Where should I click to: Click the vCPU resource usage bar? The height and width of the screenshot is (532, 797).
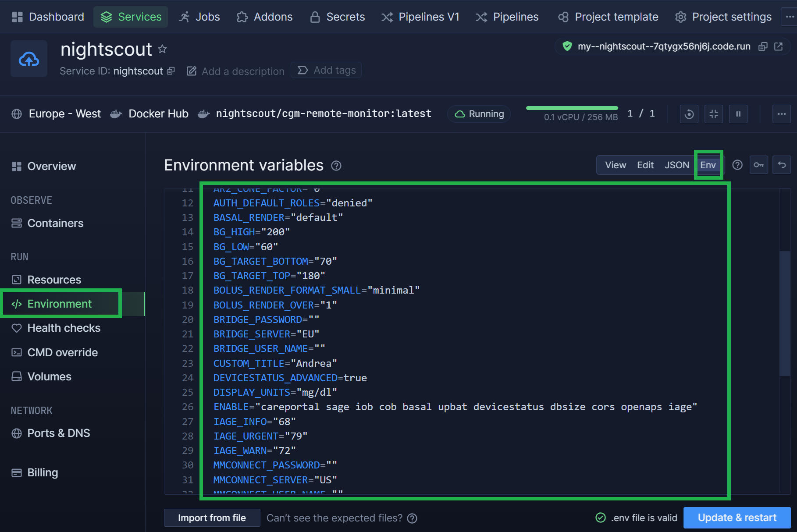(x=572, y=108)
